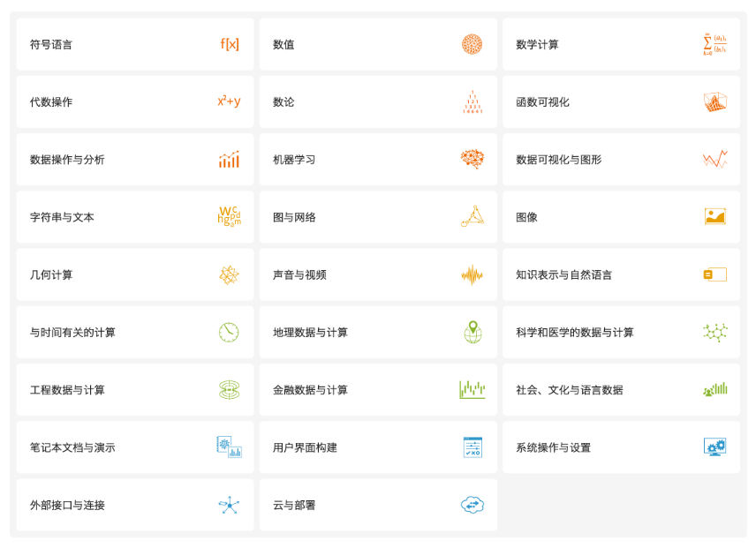Click the x²+y algebra icon

click(x=229, y=101)
